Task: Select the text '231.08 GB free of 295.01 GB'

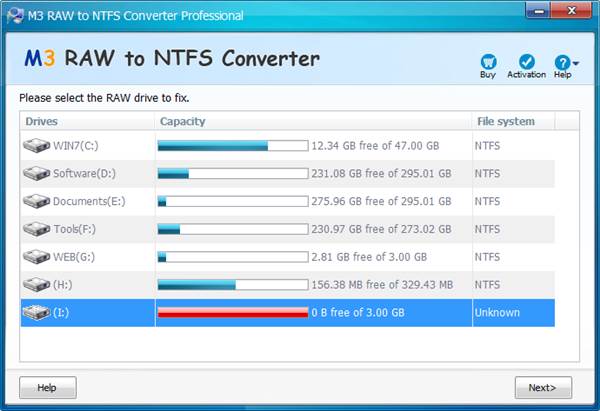Action: click(381, 173)
